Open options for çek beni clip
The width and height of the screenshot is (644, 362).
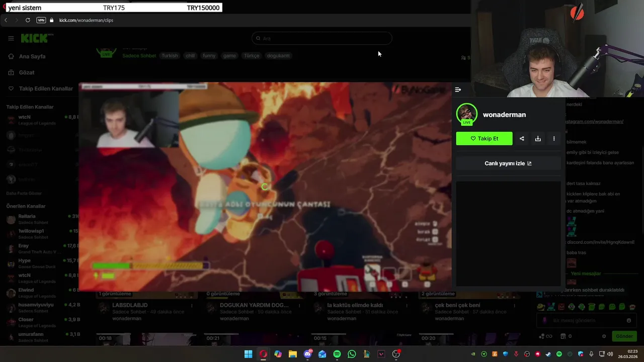[515, 305]
